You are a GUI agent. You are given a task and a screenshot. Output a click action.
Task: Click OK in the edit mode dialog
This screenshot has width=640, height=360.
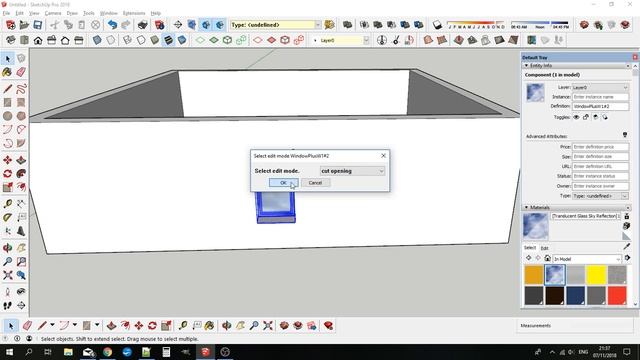[283, 183]
